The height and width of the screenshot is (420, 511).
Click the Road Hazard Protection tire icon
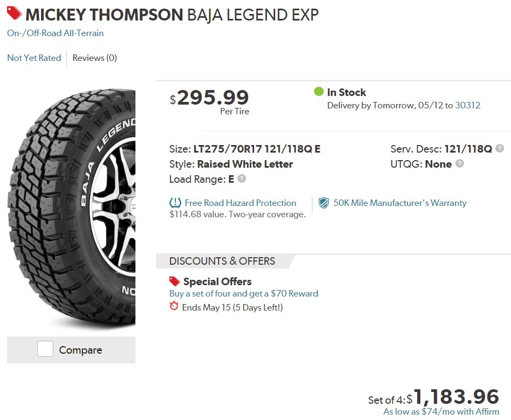pos(175,203)
